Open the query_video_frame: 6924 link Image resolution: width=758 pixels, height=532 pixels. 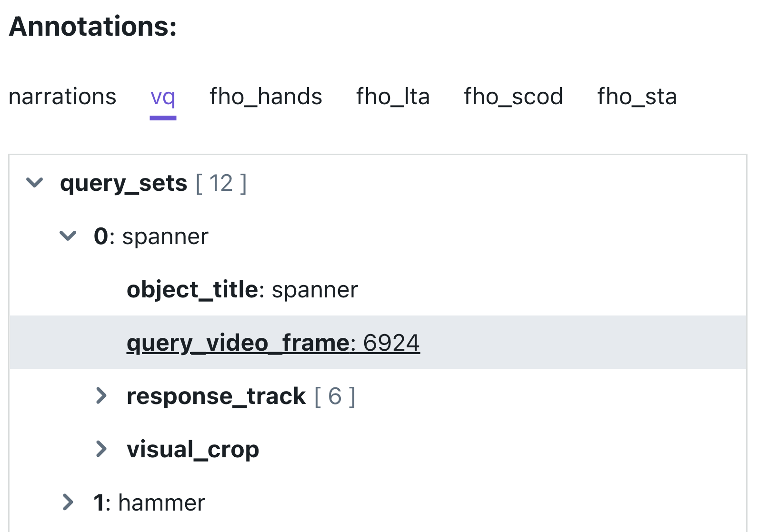click(x=273, y=343)
